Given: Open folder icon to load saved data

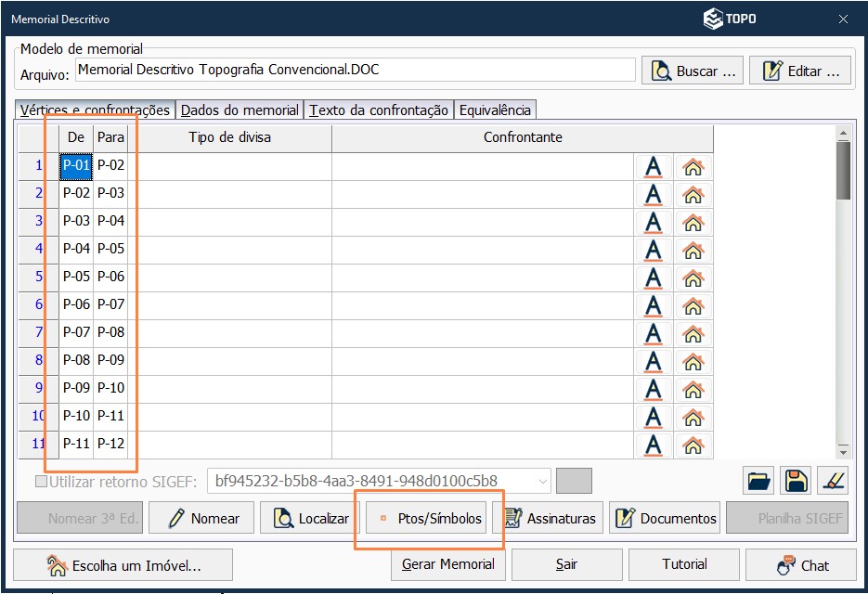Looking at the screenshot, I should [x=758, y=479].
